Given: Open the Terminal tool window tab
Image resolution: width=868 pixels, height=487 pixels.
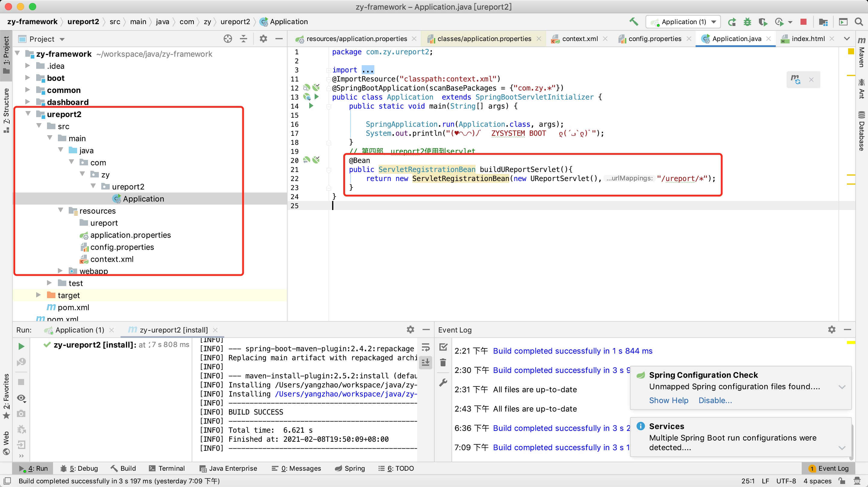Looking at the screenshot, I should tap(167, 469).
